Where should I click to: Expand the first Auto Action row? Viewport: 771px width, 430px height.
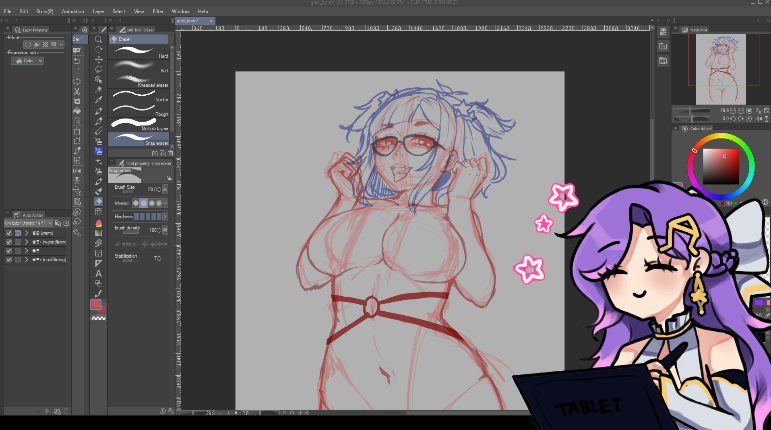click(26, 233)
